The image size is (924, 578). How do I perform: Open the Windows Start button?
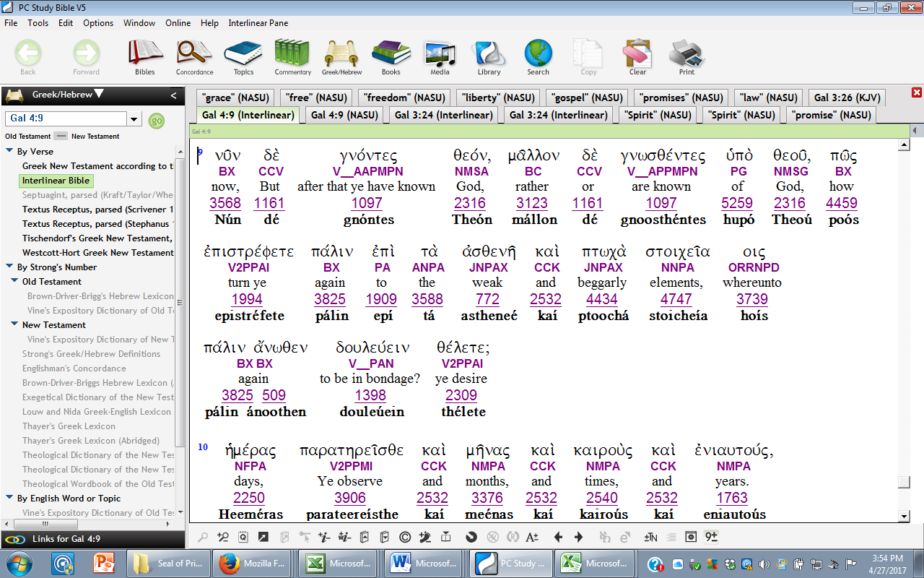pyautogui.click(x=18, y=564)
